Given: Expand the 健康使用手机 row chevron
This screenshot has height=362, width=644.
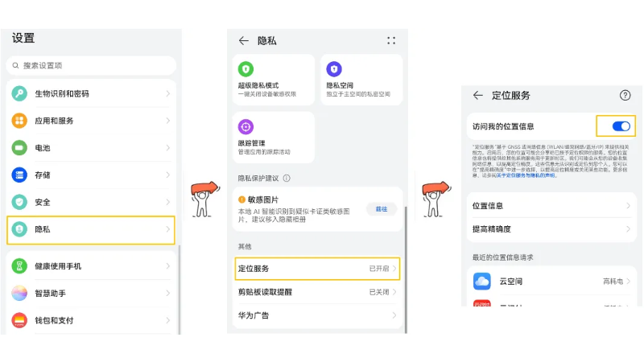Looking at the screenshot, I should pos(168,266).
